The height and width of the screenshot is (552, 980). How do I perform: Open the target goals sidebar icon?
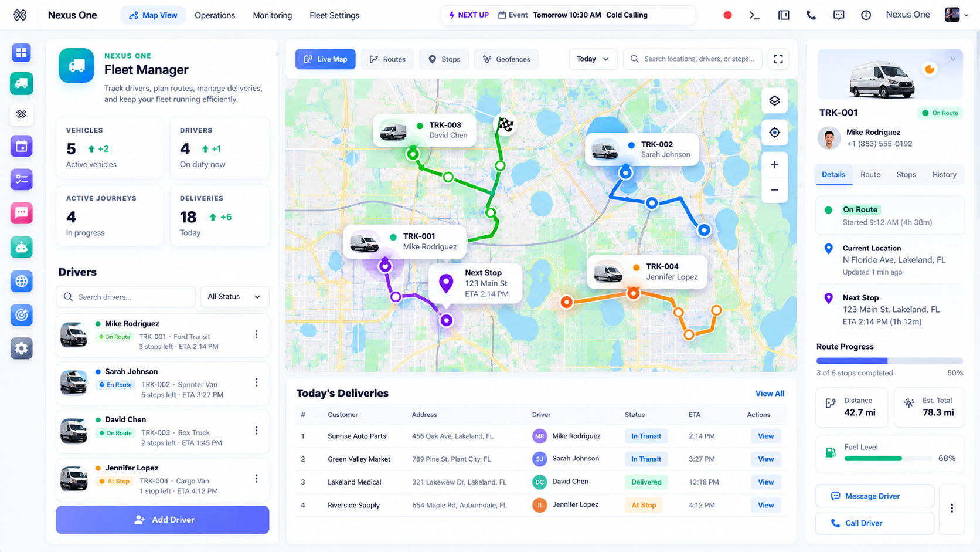click(x=22, y=315)
